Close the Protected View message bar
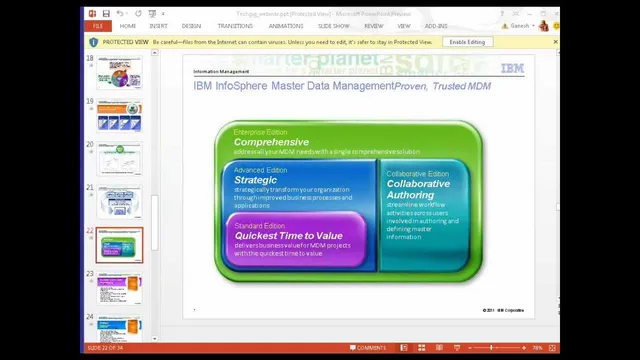 [x=555, y=42]
